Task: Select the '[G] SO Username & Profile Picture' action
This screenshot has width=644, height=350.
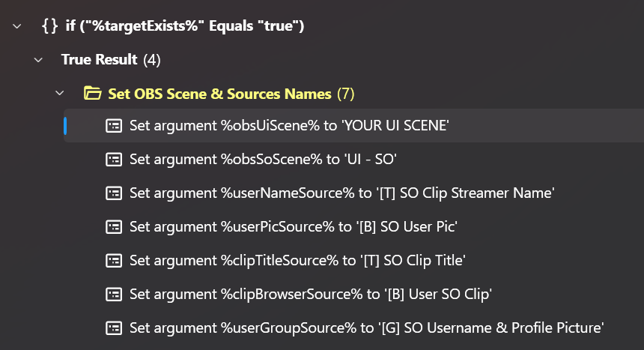Action: click(366, 328)
